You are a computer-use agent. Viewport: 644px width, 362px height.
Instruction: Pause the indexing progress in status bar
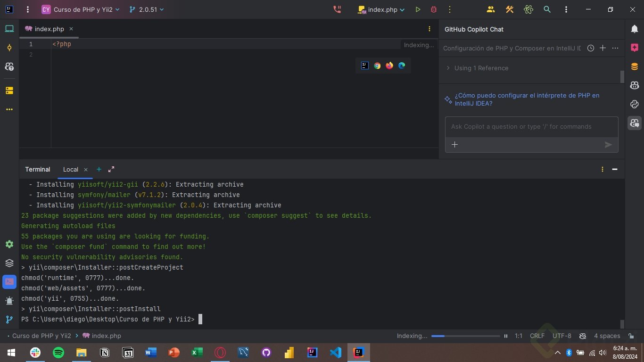click(x=506, y=336)
